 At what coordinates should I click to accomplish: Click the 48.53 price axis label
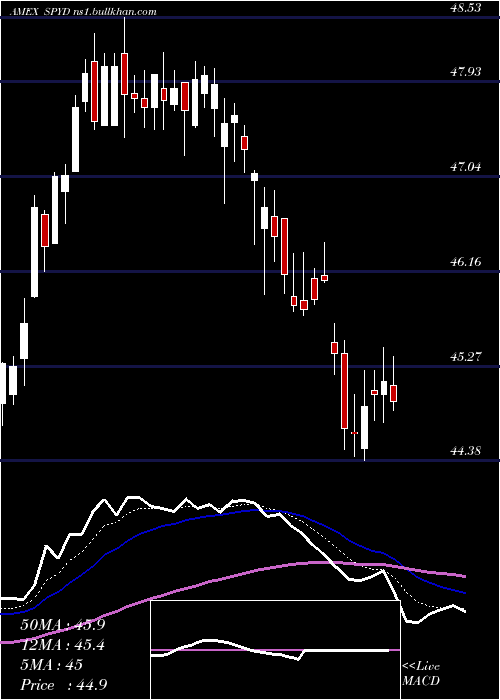coord(466,8)
